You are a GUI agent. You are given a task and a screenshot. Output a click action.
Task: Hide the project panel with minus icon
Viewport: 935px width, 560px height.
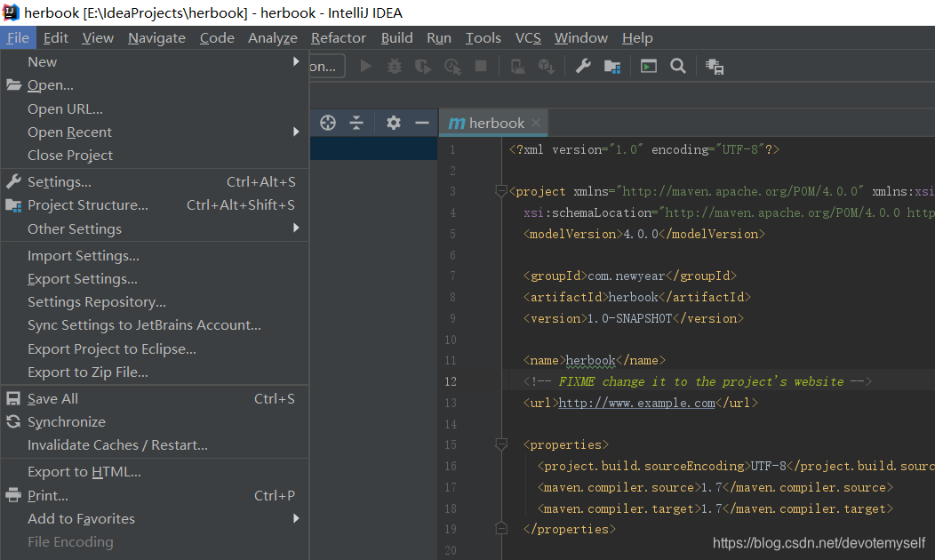coord(422,123)
